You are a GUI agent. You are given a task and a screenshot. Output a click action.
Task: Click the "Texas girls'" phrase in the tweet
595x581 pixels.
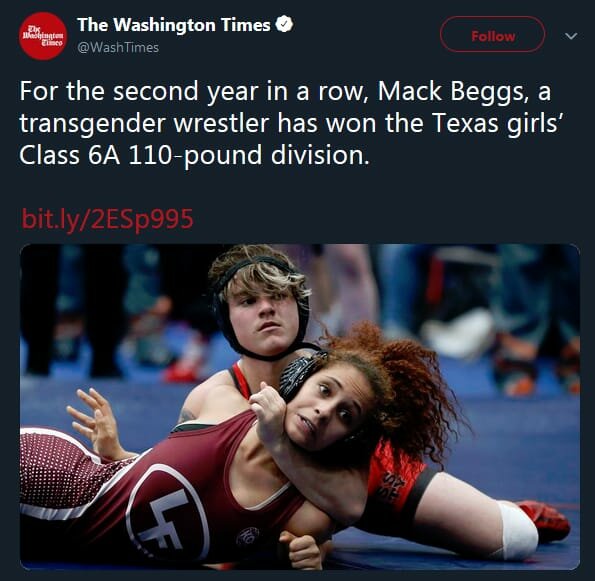pos(496,123)
